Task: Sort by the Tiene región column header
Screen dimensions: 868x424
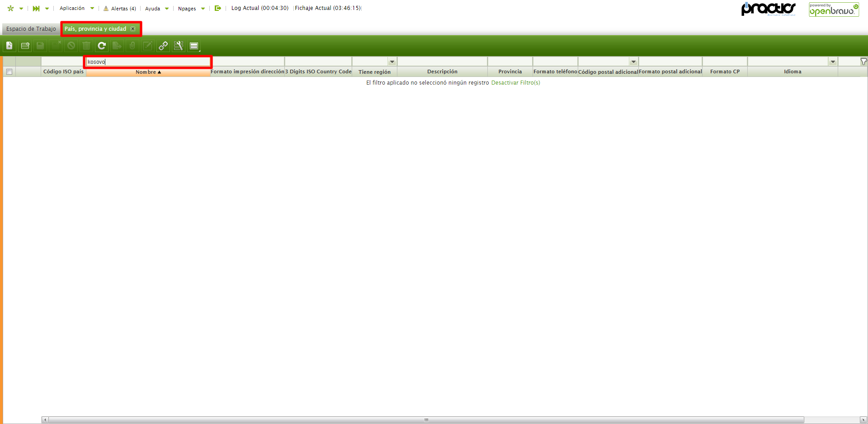Action: (375, 71)
